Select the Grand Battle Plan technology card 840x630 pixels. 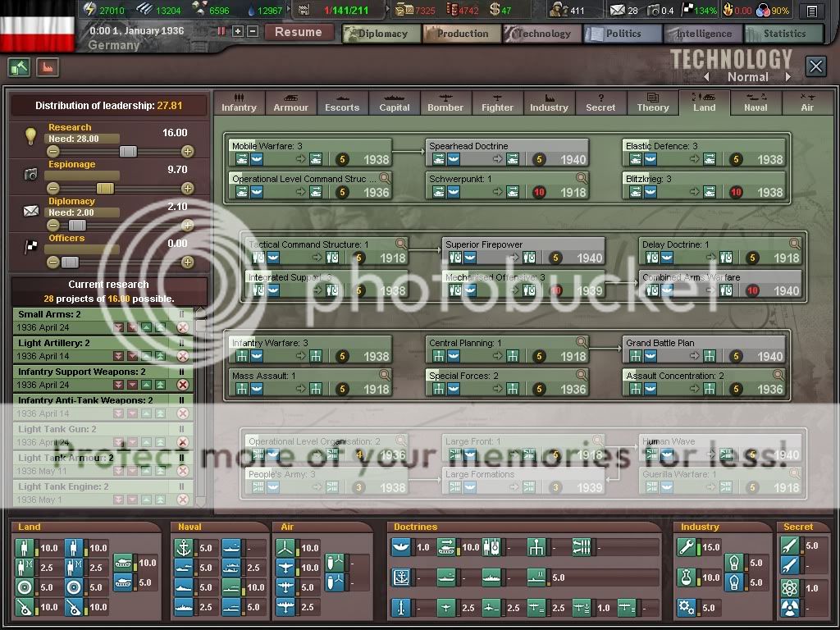[705, 349]
